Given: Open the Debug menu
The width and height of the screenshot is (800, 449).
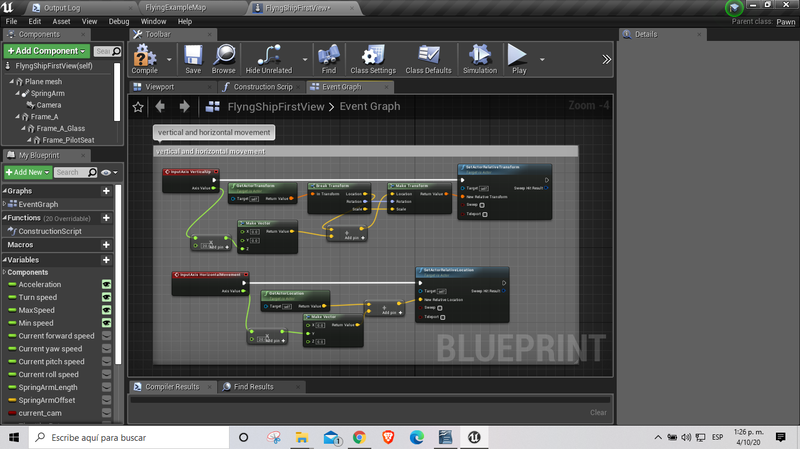Looking at the screenshot, I should pos(119,21).
